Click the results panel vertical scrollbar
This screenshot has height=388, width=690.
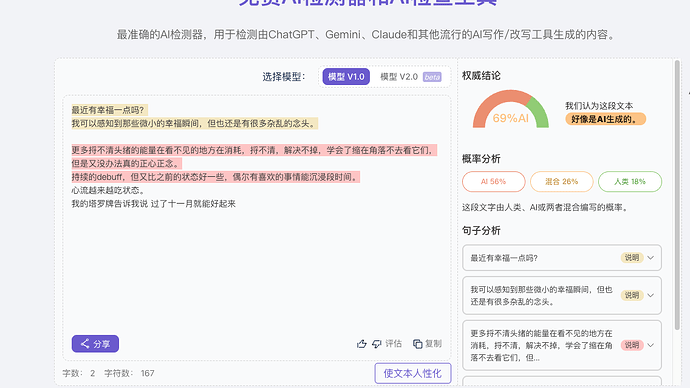(x=677, y=194)
